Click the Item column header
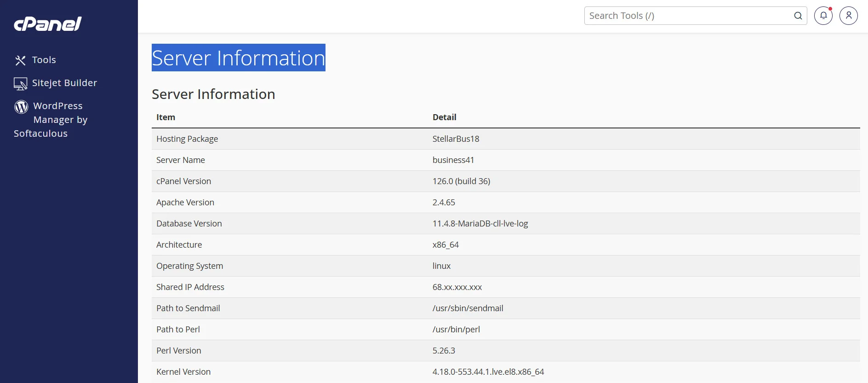 pyautogui.click(x=166, y=117)
